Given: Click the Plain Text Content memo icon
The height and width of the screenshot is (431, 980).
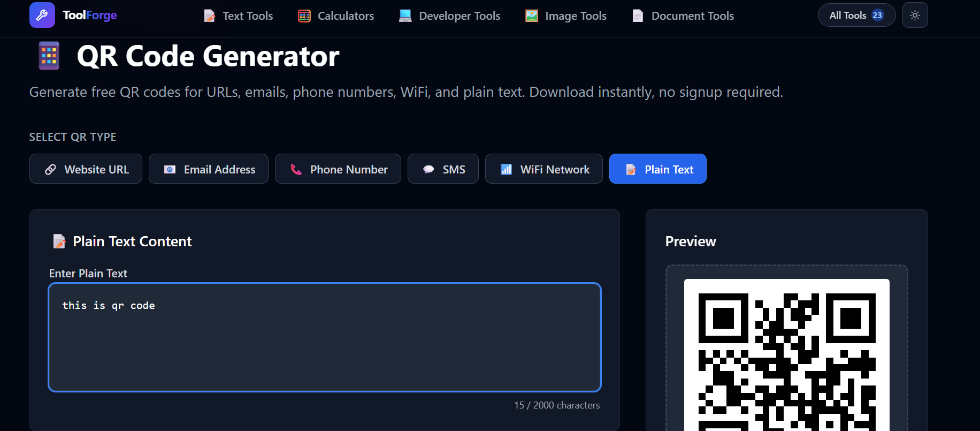Looking at the screenshot, I should [59, 241].
